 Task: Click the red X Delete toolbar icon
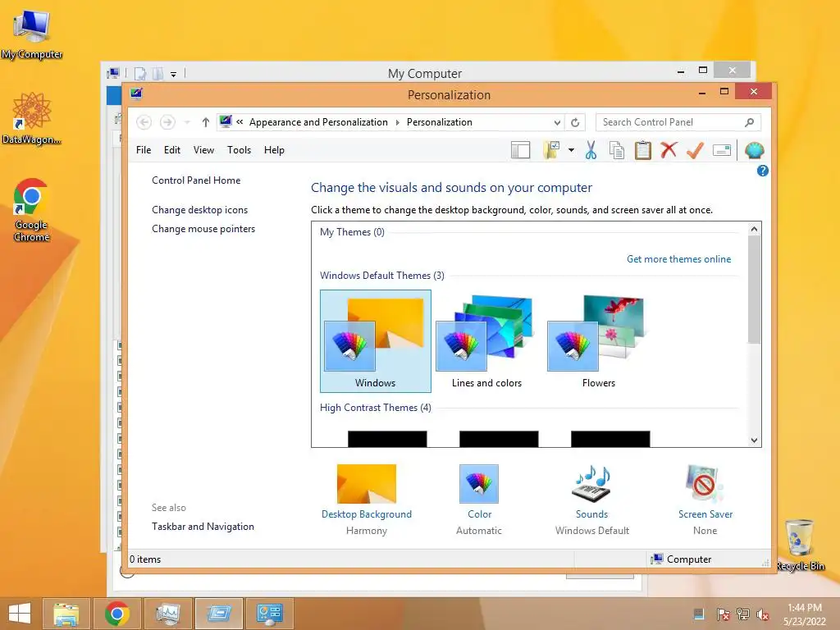[x=669, y=150]
